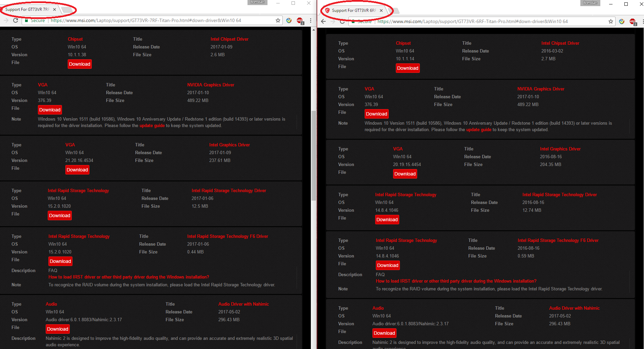The width and height of the screenshot is (644, 349).
Task: Open the checkmark extension in the left browser window
Action: 289,20
